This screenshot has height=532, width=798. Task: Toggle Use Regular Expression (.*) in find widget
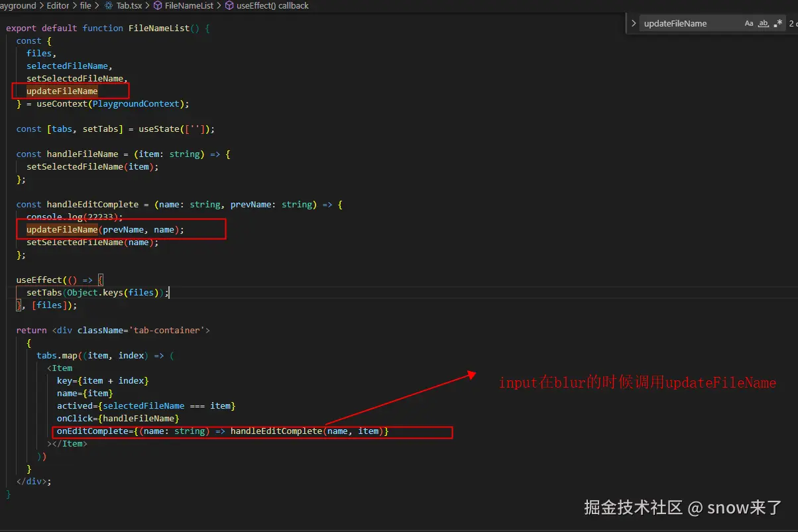778,23
